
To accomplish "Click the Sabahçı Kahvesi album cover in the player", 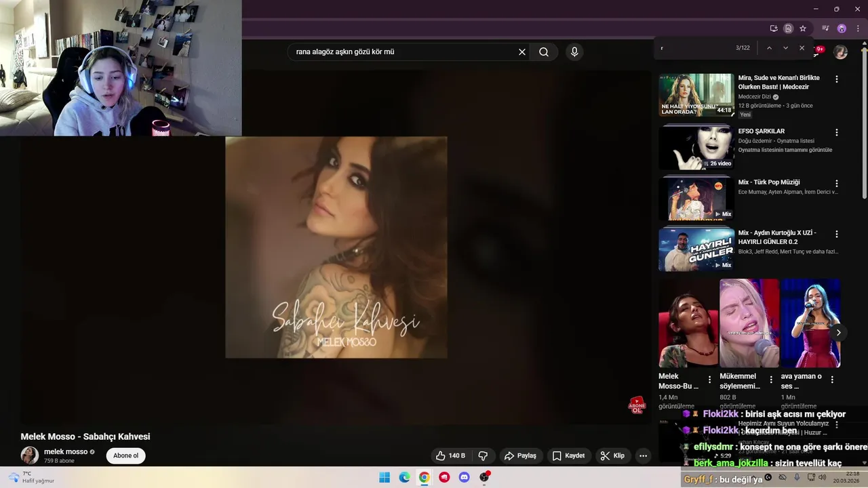I will (x=336, y=247).
